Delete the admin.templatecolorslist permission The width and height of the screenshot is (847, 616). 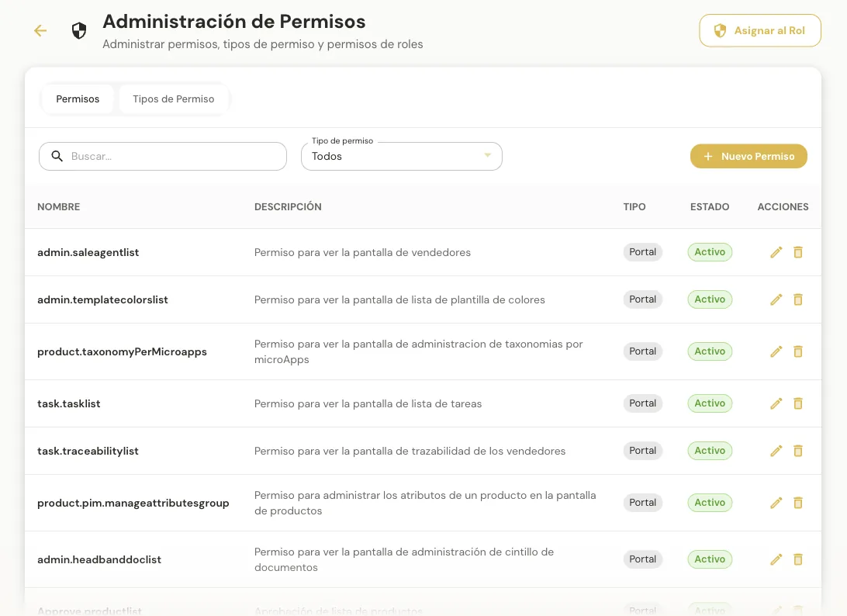point(798,299)
